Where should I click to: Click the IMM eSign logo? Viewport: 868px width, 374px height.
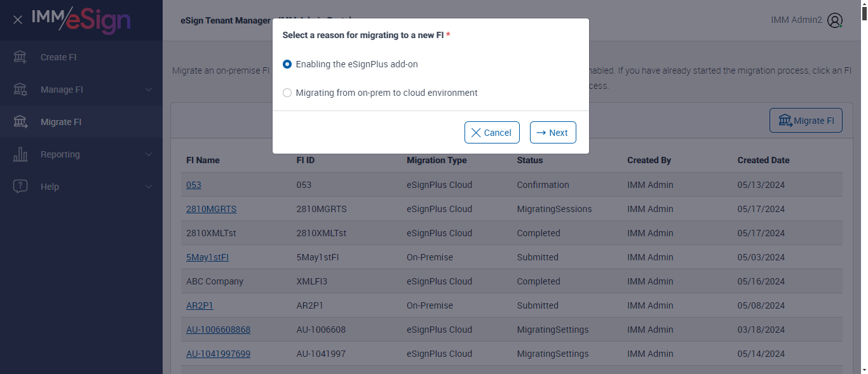coord(81,20)
